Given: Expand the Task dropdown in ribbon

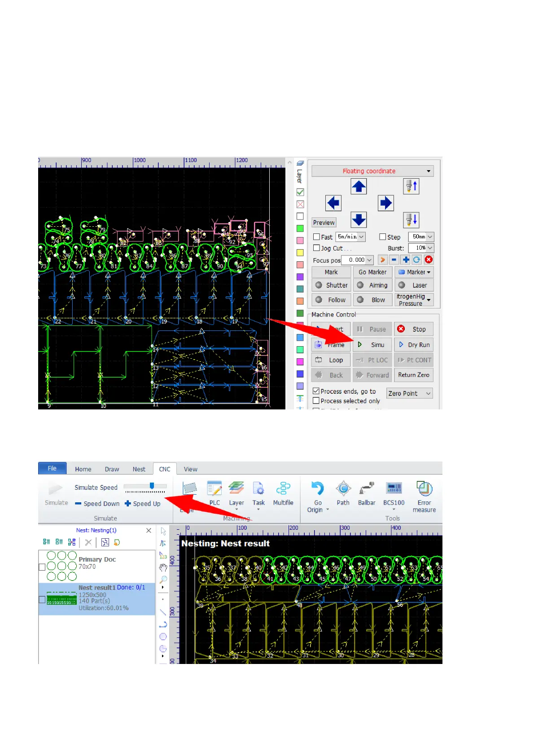Looking at the screenshot, I should [x=258, y=510].
